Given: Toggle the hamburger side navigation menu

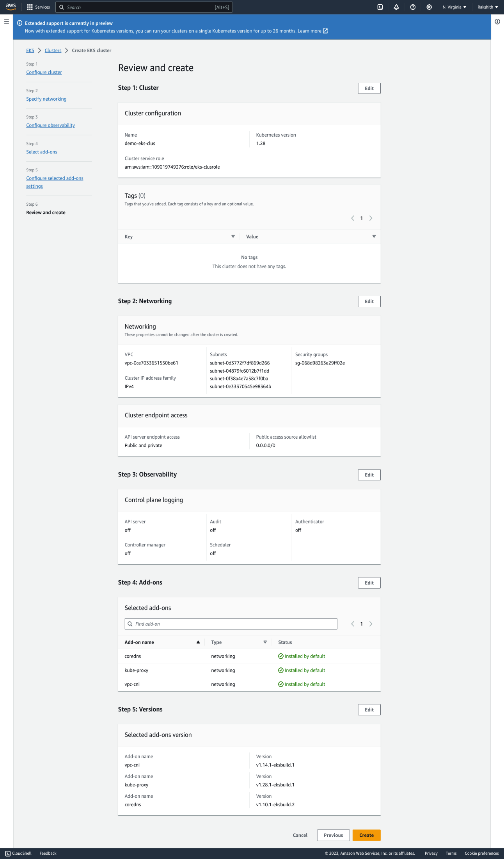Looking at the screenshot, I should (7, 22).
